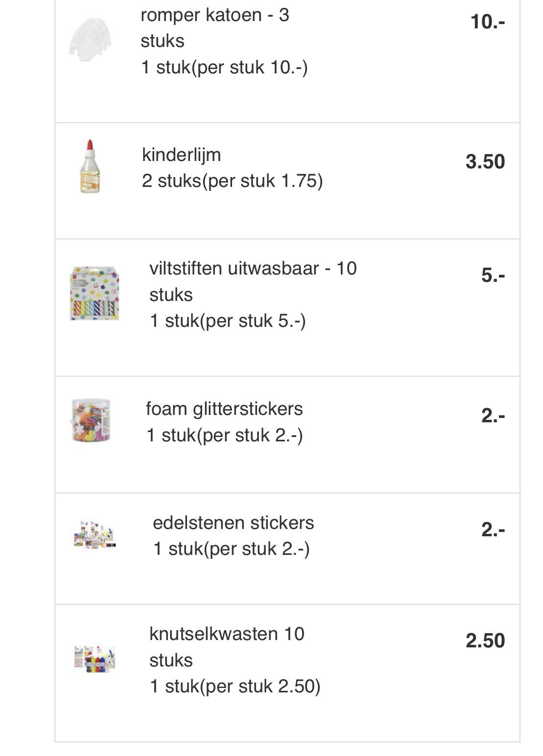Select the foam glitterstickers thumbnail
The width and height of the screenshot is (543, 756).
tap(92, 421)
